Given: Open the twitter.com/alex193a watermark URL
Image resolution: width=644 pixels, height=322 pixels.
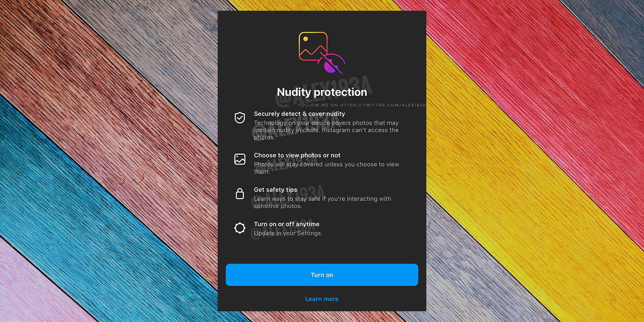Looking at the screenshot, I should pos(383,105).
